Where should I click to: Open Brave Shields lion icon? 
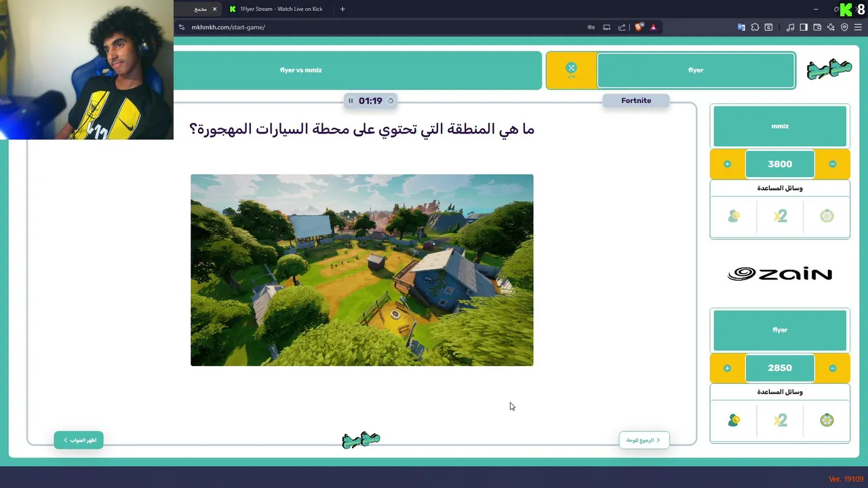pyautogui.click(x=639, y=27)
